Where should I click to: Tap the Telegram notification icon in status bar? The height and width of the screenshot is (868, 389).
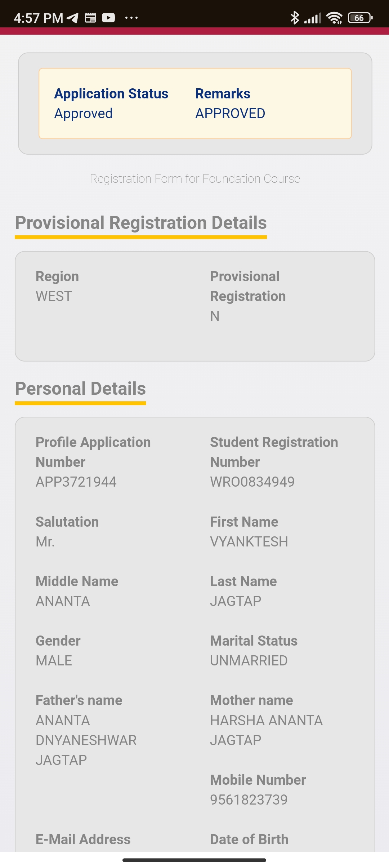[72, 18]
